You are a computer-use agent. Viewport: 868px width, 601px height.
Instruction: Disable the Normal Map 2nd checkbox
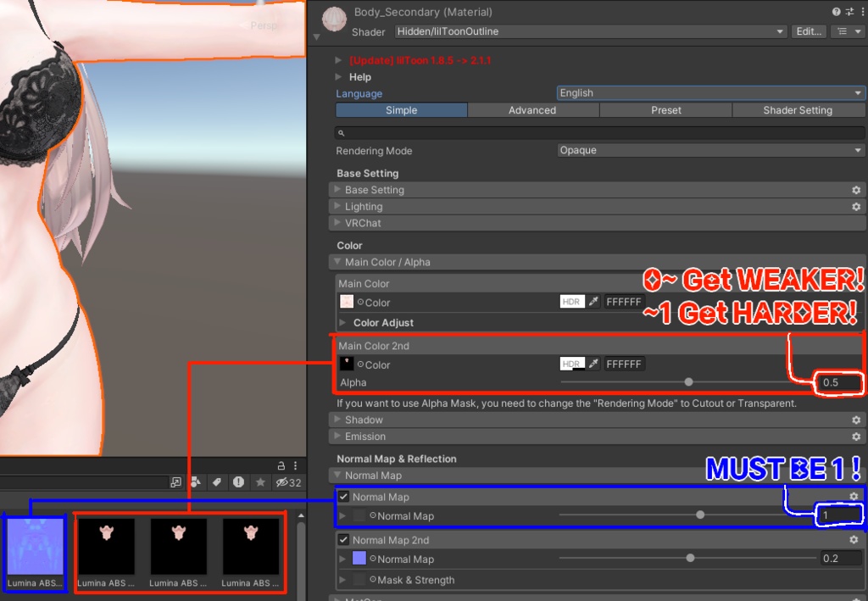[344, 540]
